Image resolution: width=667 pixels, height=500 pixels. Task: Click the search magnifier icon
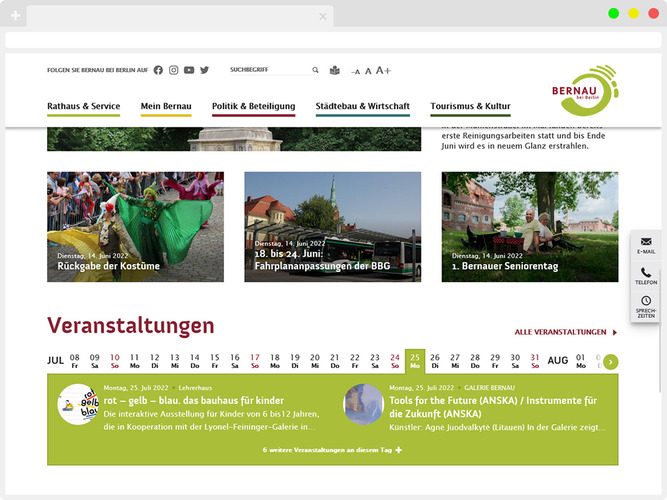point(315,70)
